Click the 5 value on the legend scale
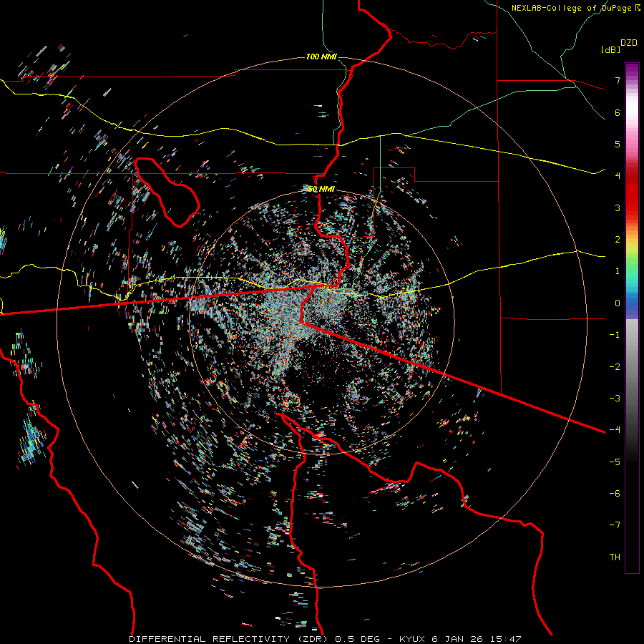This screenshot has height=644, width=644. tap(618, 144)
